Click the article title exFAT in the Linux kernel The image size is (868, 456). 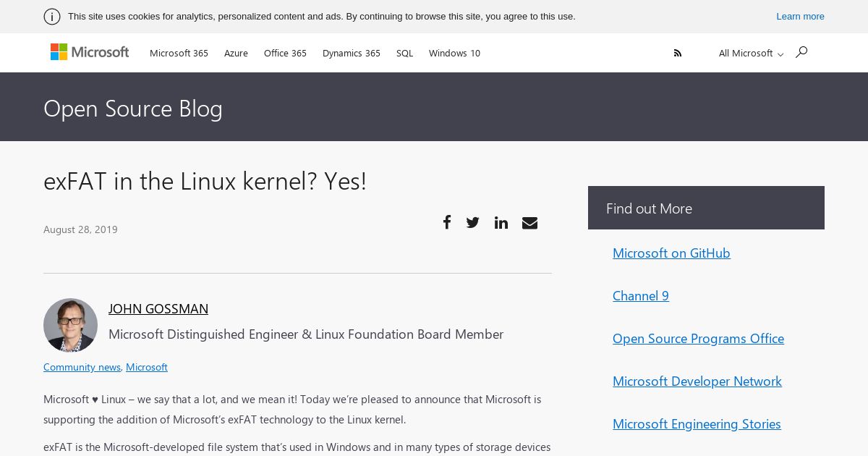(205, 181)
